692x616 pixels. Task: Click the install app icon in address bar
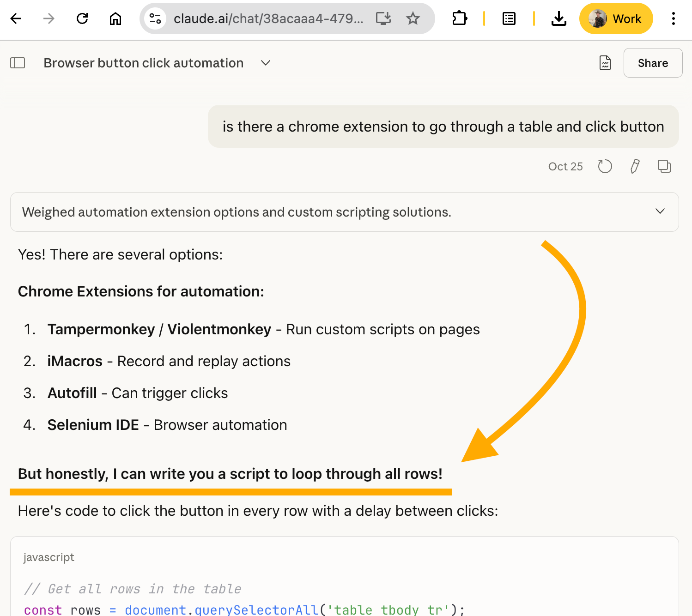point(383,18)
